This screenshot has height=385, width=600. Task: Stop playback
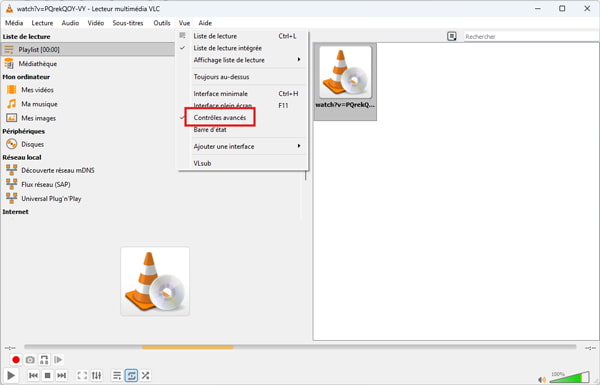pos(47,375)
